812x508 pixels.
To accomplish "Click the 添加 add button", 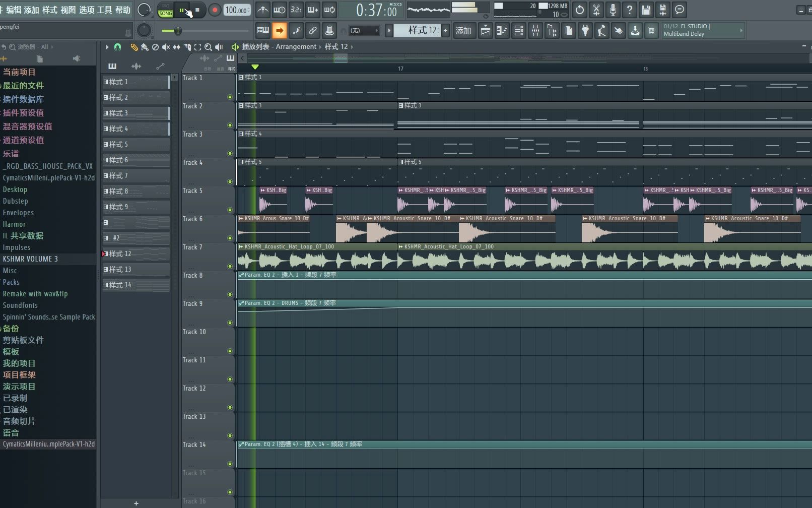I will pyautogui.click(x=463, y=31).
